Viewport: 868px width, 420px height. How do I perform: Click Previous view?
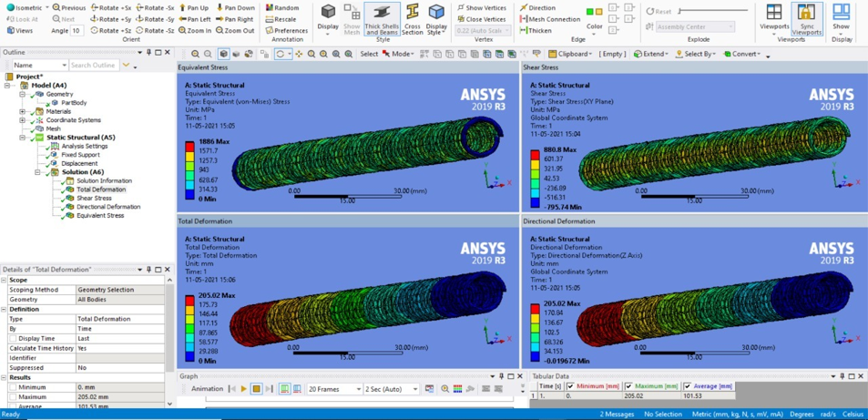tap(68, 8)
